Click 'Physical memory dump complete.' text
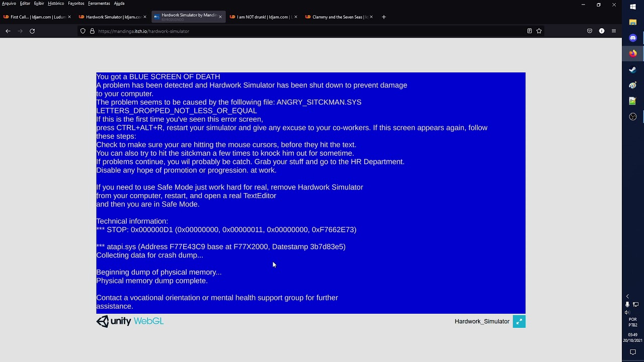This screenshot has width=644, height=362. coord(152,281)
